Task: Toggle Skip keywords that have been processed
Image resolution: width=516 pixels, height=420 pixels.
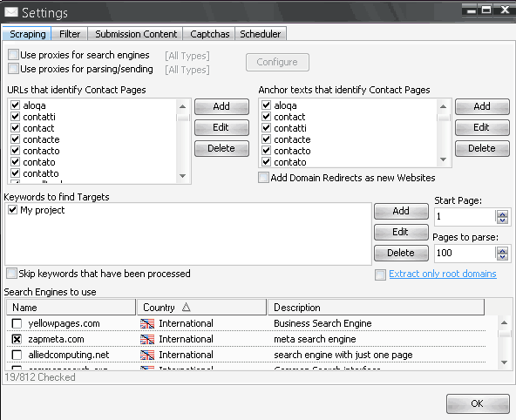Action: coord(12,274)
